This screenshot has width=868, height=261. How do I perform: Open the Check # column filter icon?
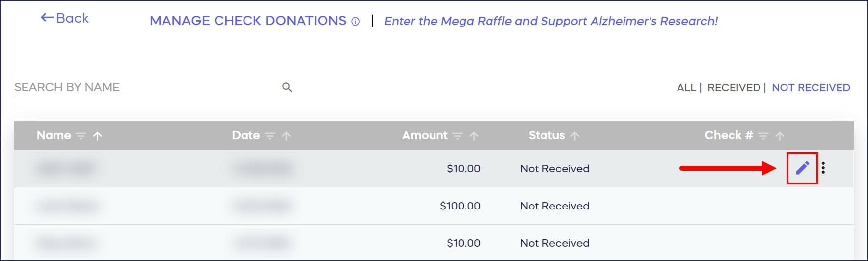763,136
